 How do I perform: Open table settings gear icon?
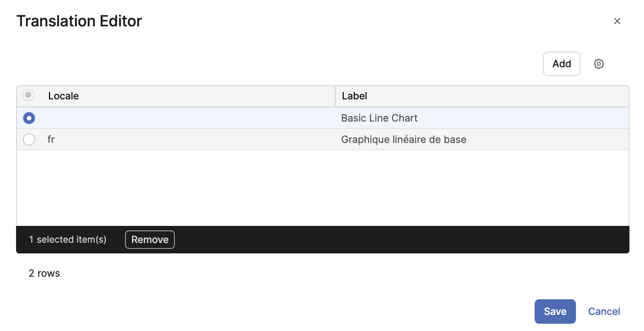[x=598, y=64]
